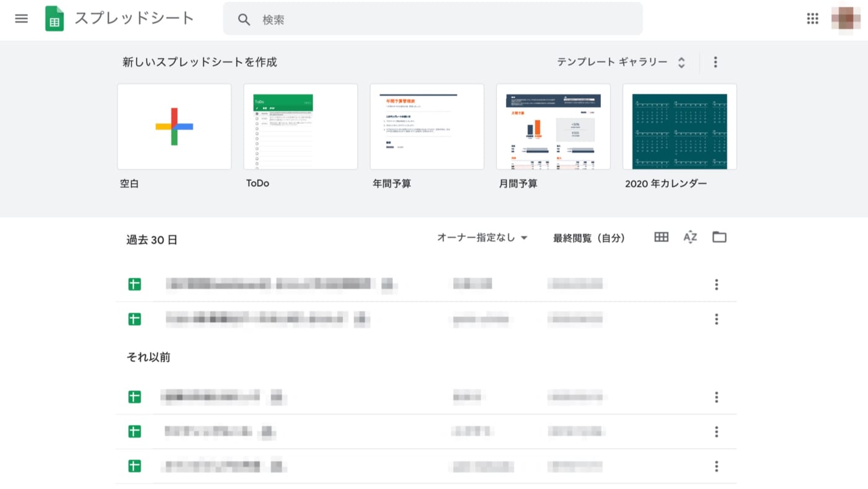Open more options for second 過去 30 日 file
Image resolution: width=868 pixels, height=489 pixels.
(716, 320)
